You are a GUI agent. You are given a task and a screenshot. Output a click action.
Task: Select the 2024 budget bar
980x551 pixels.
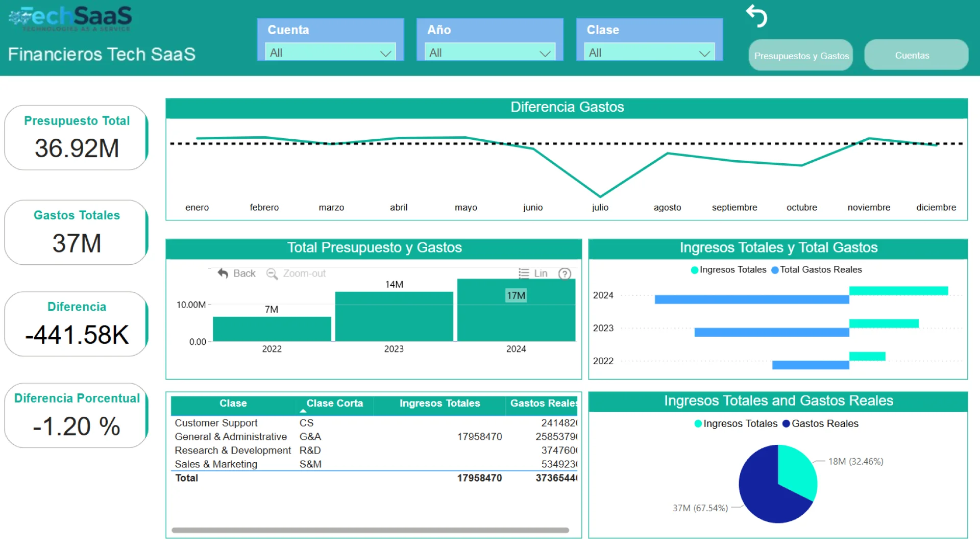(516, 316)
